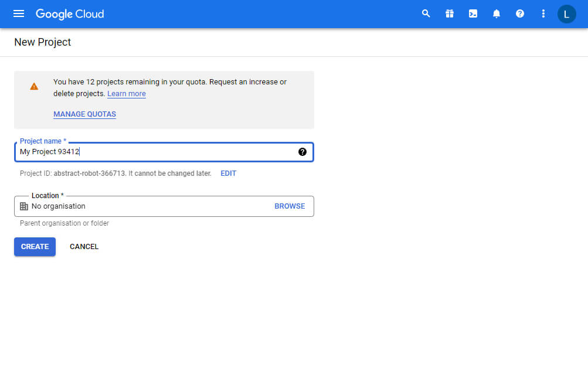Open the help question mark in header
The image size is (588, 388).
tap(520, 13)
